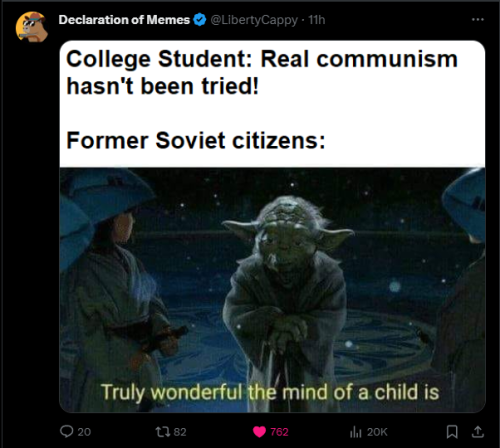
Task: Click the meme caption text area
Action: (x=272, y=104)
